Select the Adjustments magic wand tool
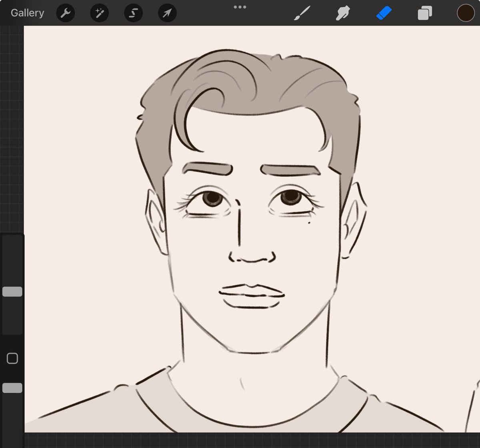Image resolution: width=480 pixels, height=448 pixels. coord(99,12)
